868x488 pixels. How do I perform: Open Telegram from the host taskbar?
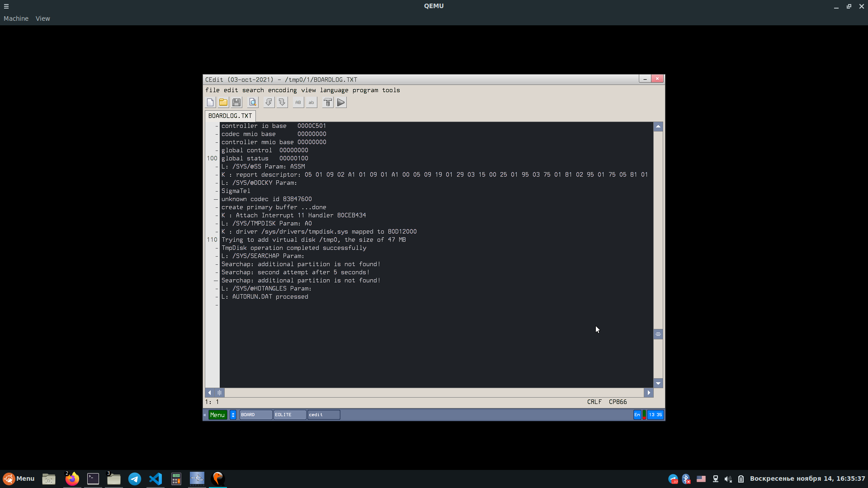135,479
